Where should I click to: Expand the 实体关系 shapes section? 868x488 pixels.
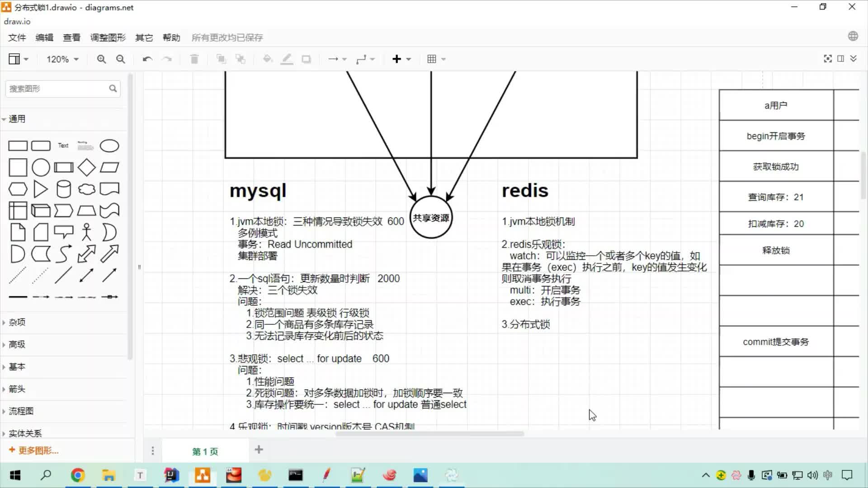tap(63, 433)
